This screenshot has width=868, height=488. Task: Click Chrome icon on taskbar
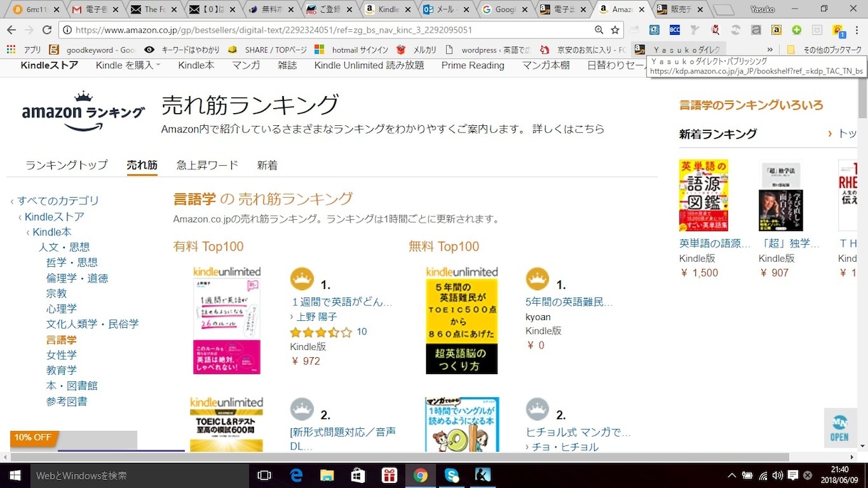420,475
